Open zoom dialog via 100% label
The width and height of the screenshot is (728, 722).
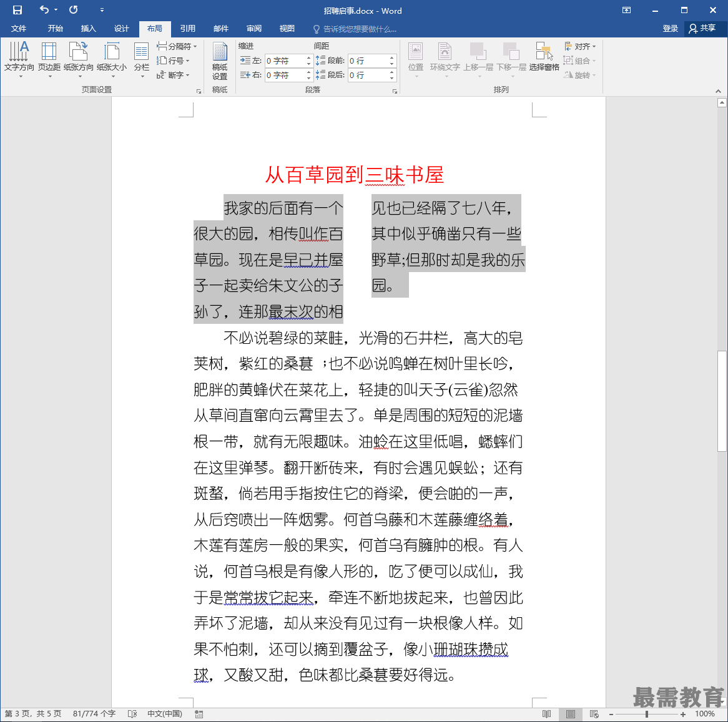[705, 714]
